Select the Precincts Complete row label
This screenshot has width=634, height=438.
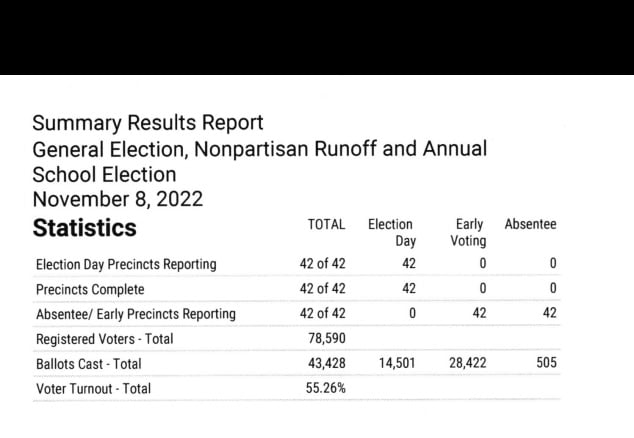coord(90,289)
